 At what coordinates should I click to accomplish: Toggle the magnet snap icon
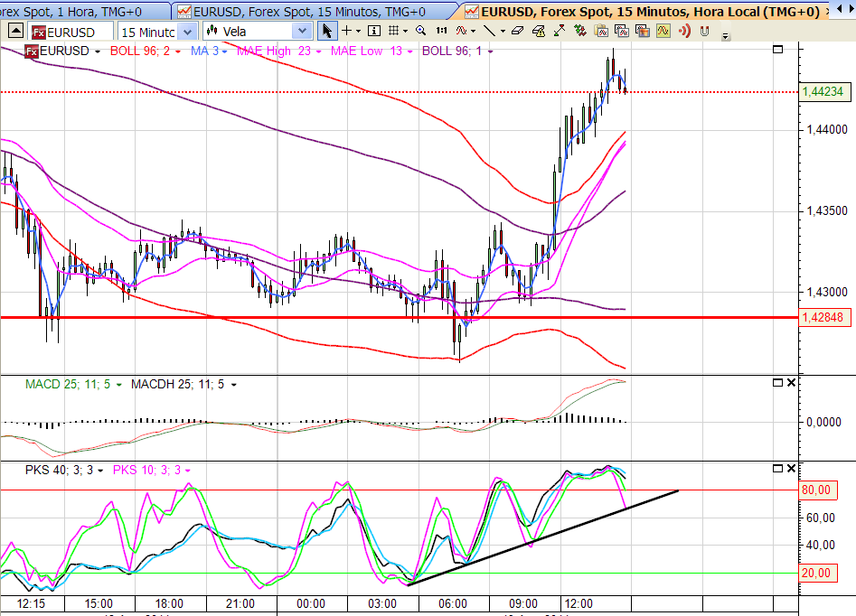pos(705,31)
